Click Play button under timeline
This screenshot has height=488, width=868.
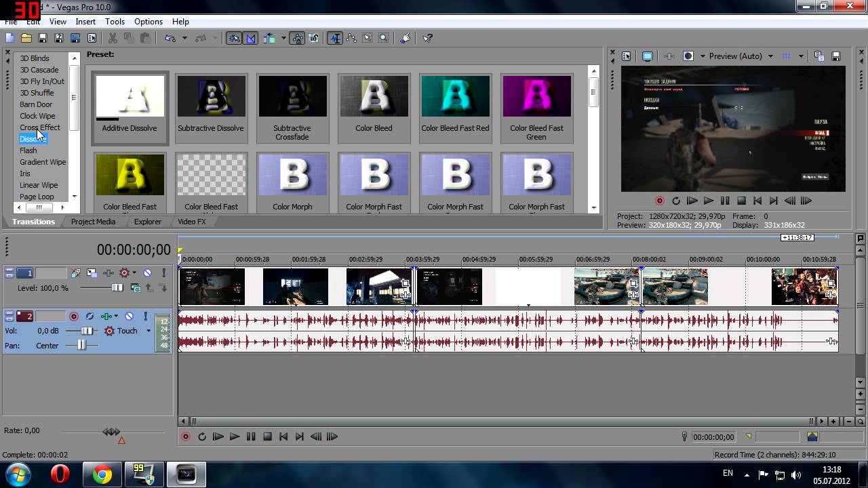[x=234, y=437]
